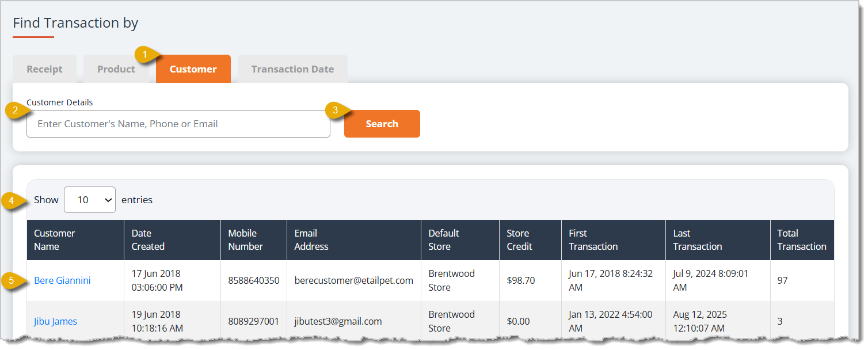Open the Show entries dropdown
The width and height of the screenshot is (868, 350).
90,200
